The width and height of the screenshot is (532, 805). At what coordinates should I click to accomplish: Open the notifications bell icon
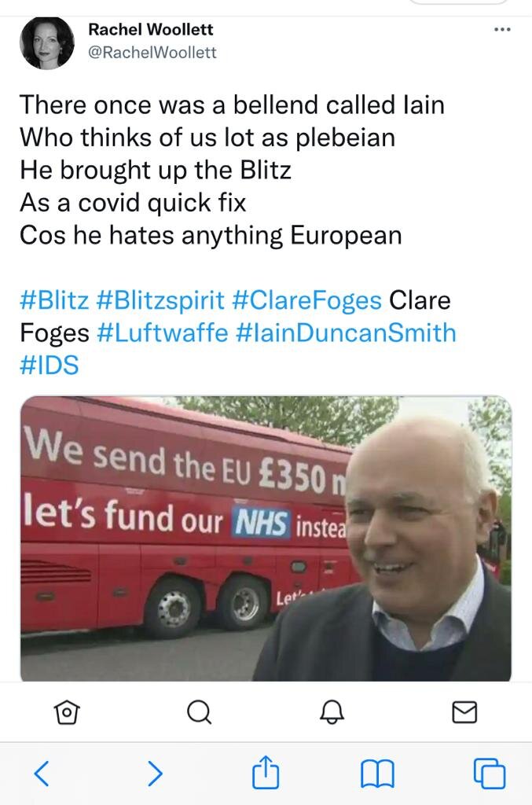[x=332, y=712]
